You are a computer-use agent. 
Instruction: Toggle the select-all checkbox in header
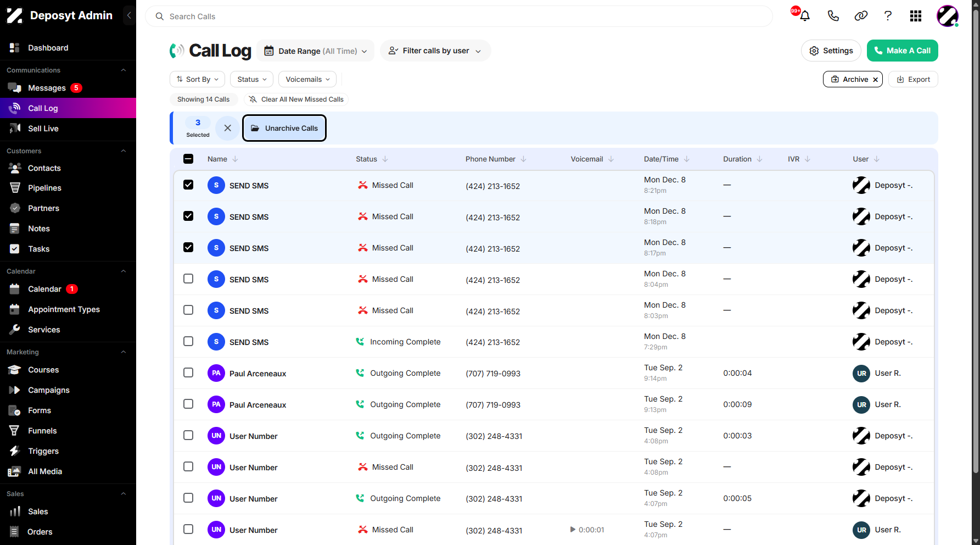point(188,159)
